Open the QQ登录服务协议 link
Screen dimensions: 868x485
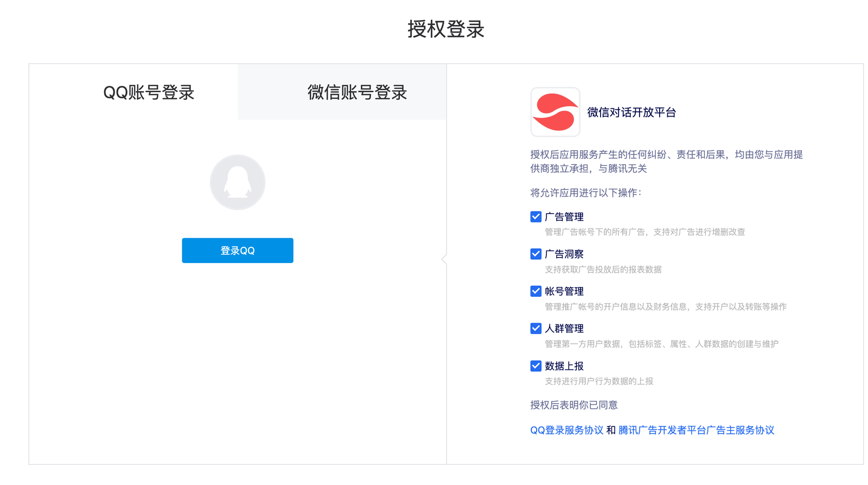566,430
